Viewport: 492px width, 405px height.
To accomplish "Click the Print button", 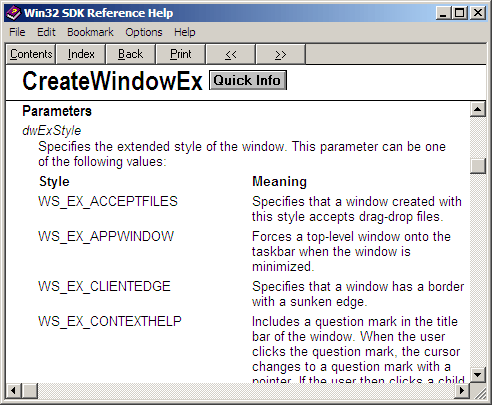I will point(180,54).
